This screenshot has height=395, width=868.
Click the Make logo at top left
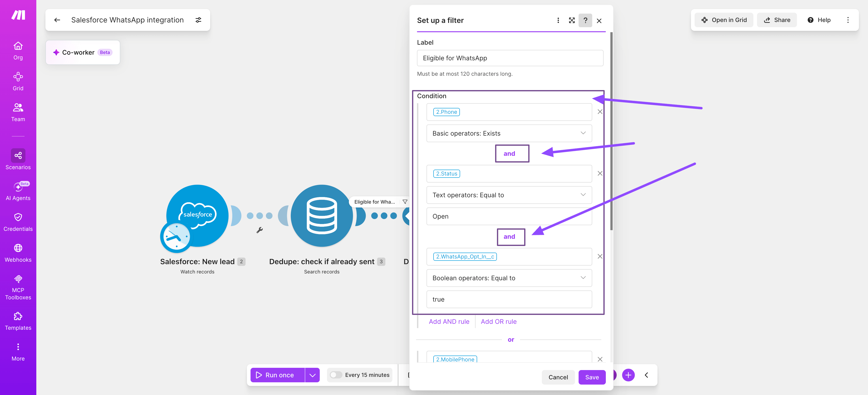(x=18, y=15)
